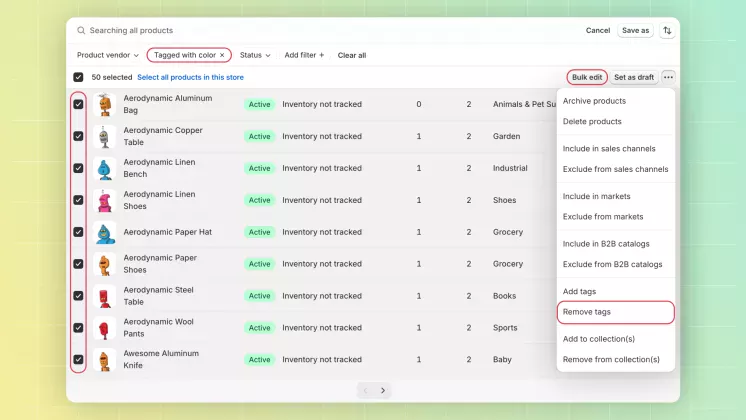Click the three-dots more actions button
The width and height of the screenshot is (746, 420).
(668, 77)
